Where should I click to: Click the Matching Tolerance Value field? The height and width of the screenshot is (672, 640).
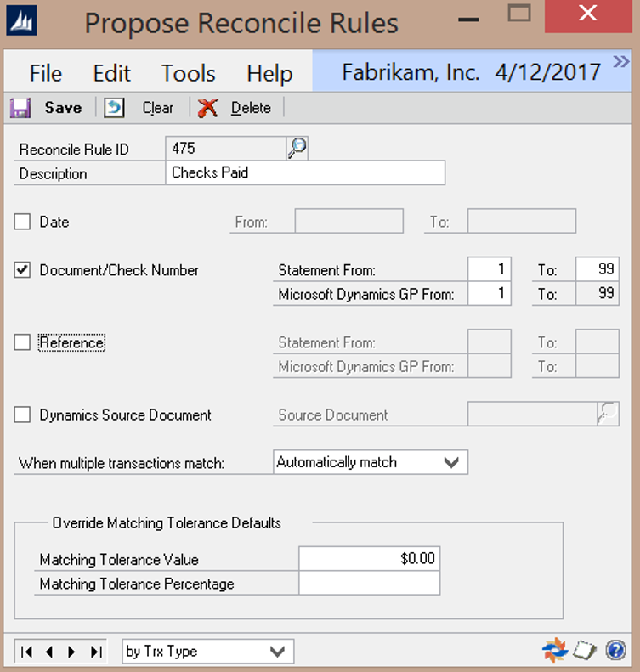point(370,558)
